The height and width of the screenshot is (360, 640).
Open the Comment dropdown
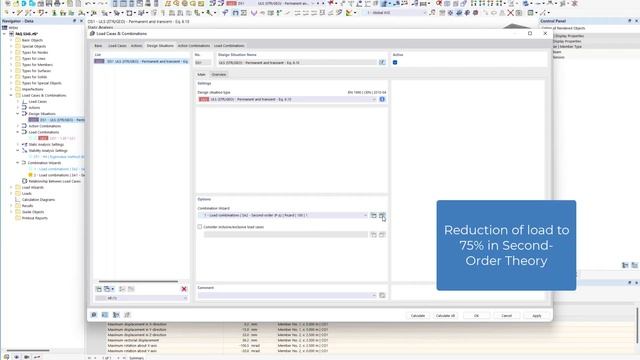click(374, 295)
